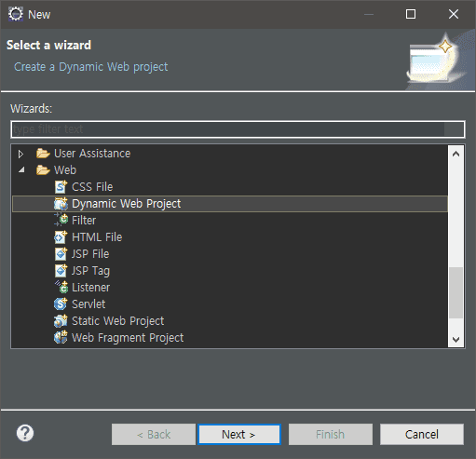
Task: Expand the User Assistance folder
Action: [20, 154]
